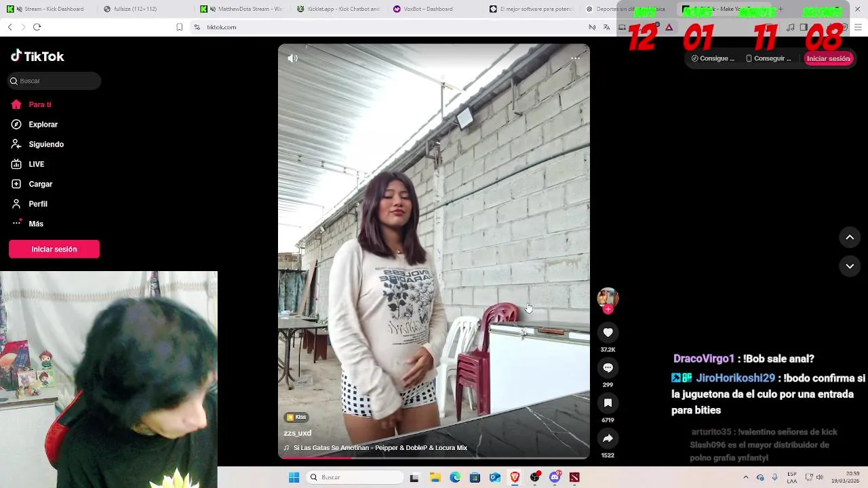Click the top-right Iniciar sesión button
868x488 pixels.
click(828, 58)
